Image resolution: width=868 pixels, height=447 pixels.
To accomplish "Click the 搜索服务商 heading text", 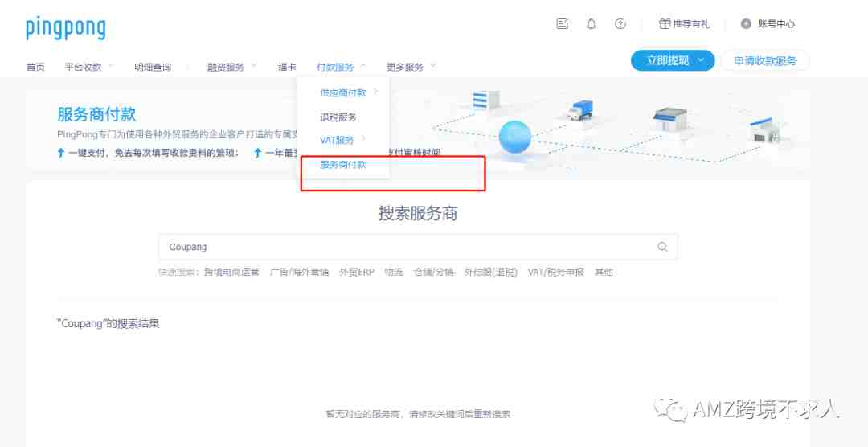I will pyautogui.click(x=418, y=213).
